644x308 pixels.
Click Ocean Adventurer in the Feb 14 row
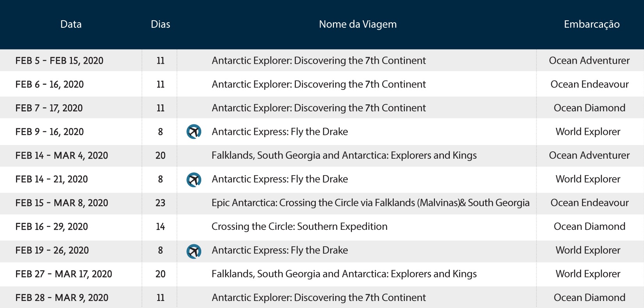click(589, 156)
